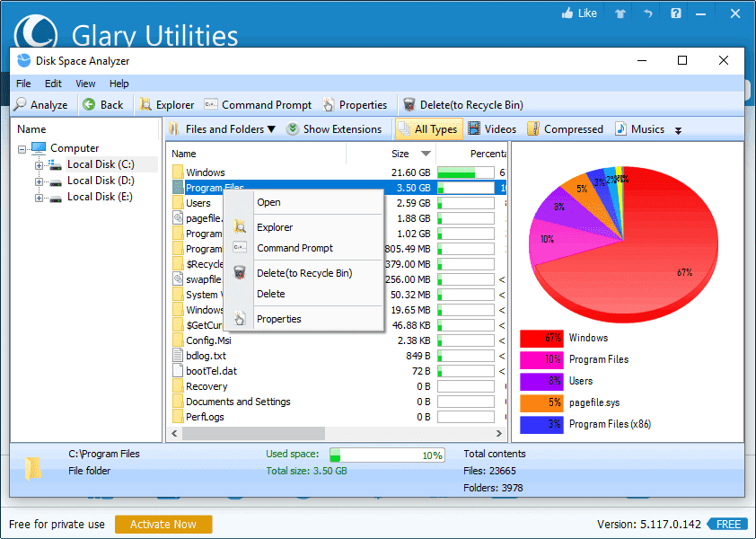Expand Local Disk (C:) node
Viewport: 756px width, 539px height.
coord(39,165)
